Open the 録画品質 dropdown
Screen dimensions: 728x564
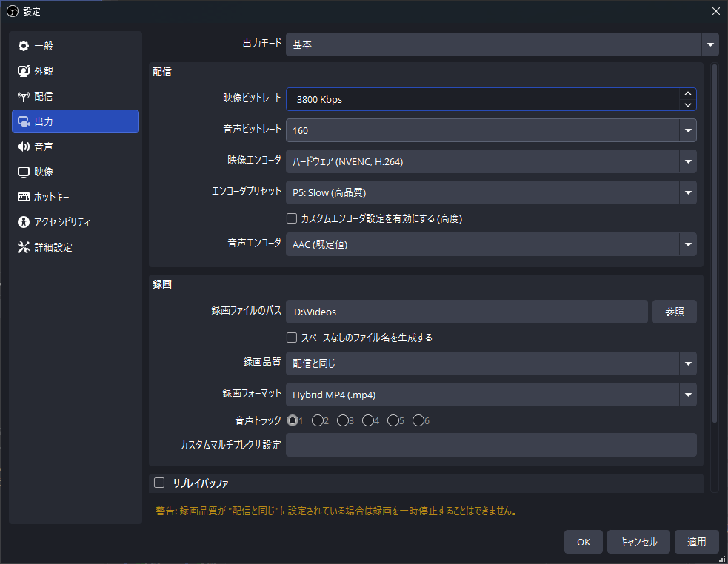pyautogui.click(x=491, y=363)
